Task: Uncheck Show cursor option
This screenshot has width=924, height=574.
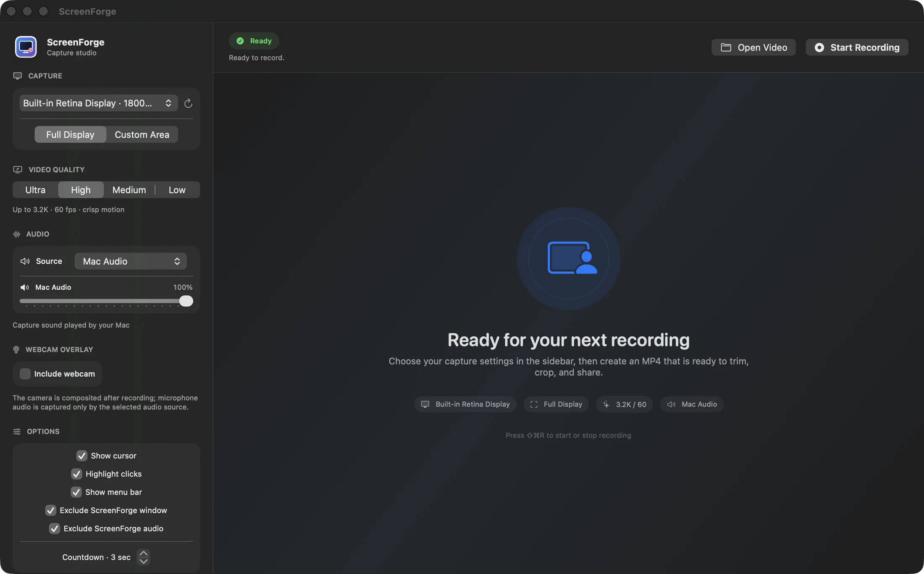Action: (81, 456)
